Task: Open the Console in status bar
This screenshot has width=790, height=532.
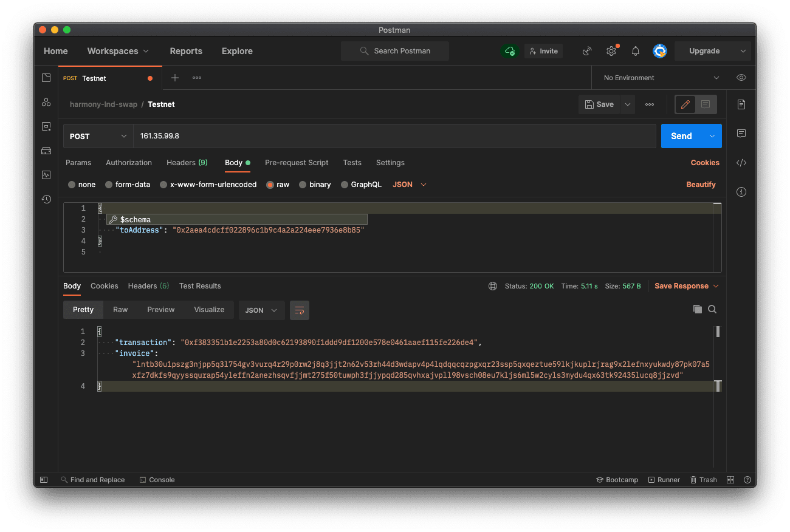Action: [x=157, y=480]
